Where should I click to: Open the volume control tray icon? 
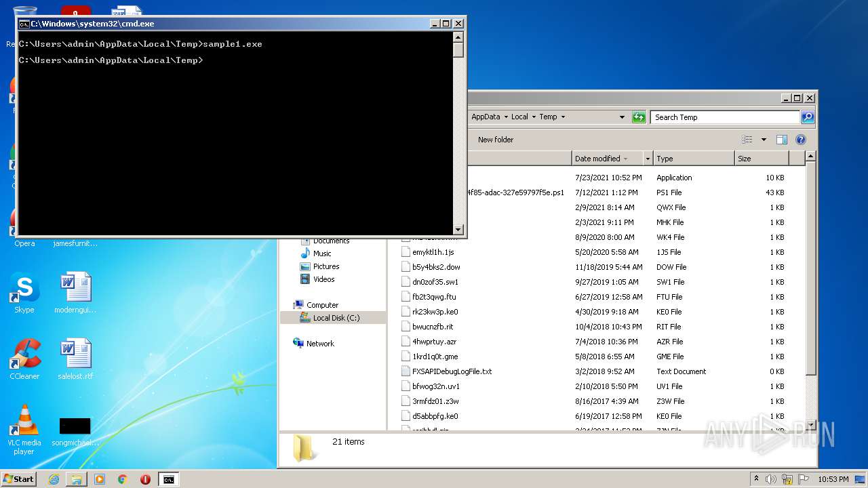[772, 479]
